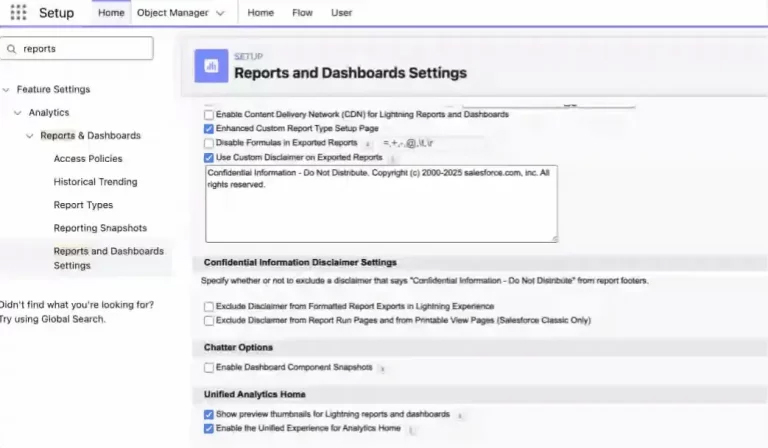
Task: Click info icon next to Enable Dashboard Component Snapshots
Action: tap(383, 369)
